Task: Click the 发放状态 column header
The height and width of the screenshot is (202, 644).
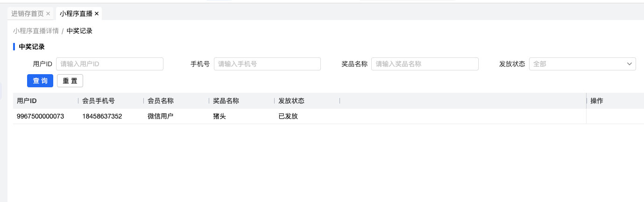Action: 291,101
